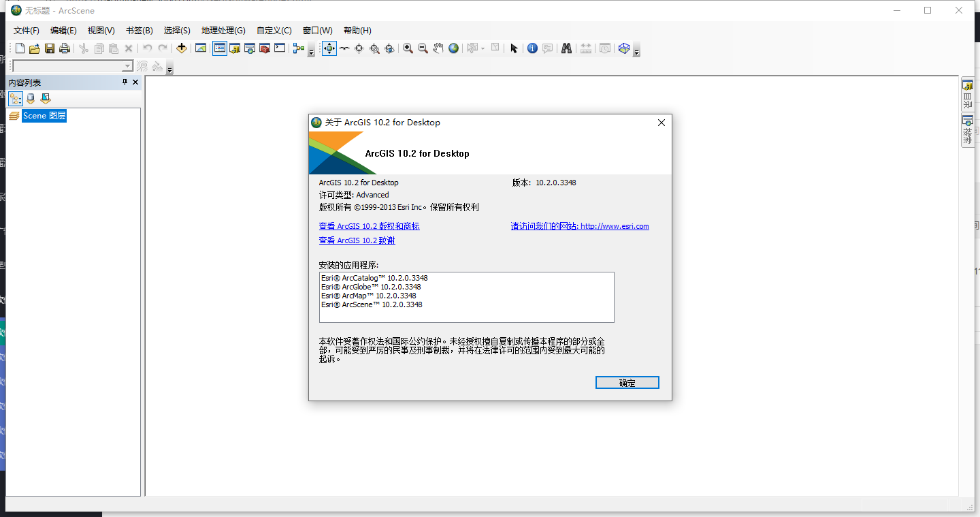The image size is (980, 517).
Task: Open the 编辑(E) menu
Action: coord(63,31)
